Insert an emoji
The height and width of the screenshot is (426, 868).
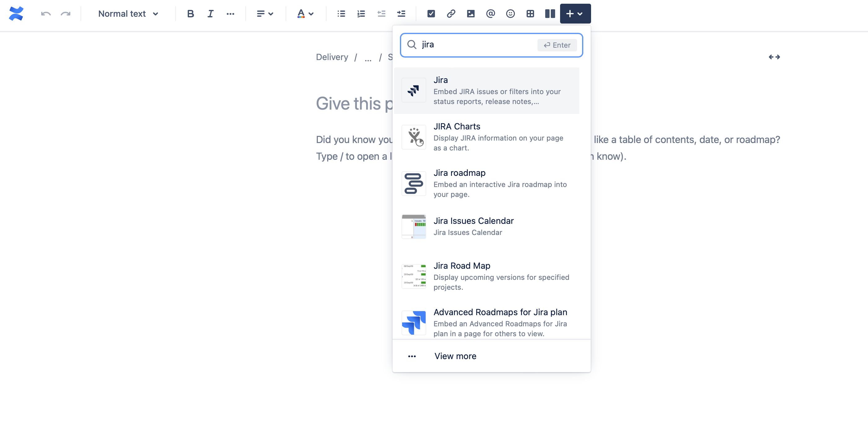(x=510, y=14)
